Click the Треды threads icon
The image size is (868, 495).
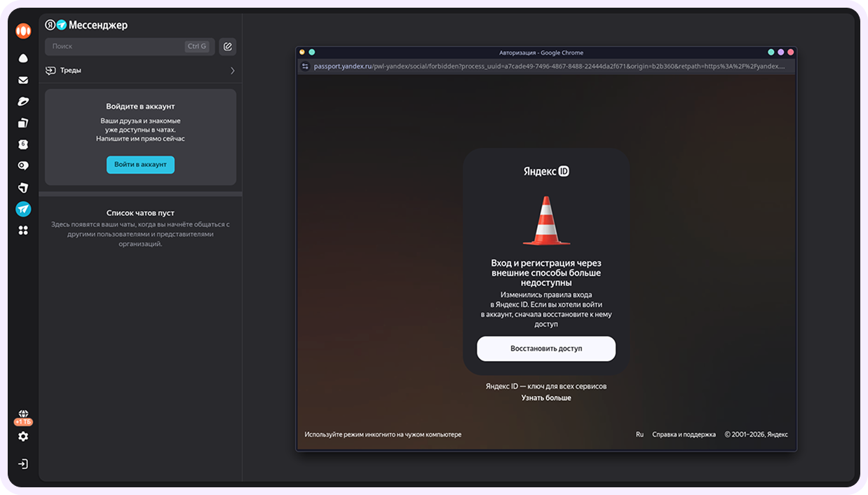point(50,70)
